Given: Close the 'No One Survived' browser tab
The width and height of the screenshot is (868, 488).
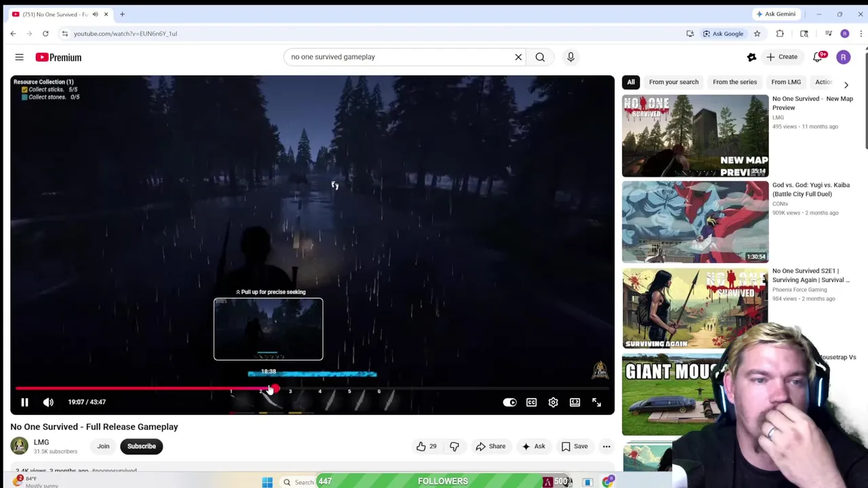Looking at the screenshot, I should 106,14.
